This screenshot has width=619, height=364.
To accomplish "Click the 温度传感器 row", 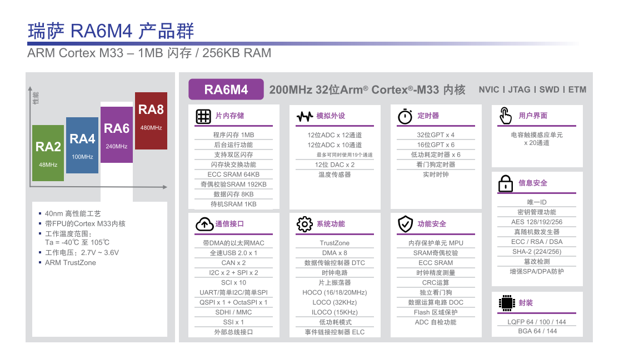I will click(335, 174).
